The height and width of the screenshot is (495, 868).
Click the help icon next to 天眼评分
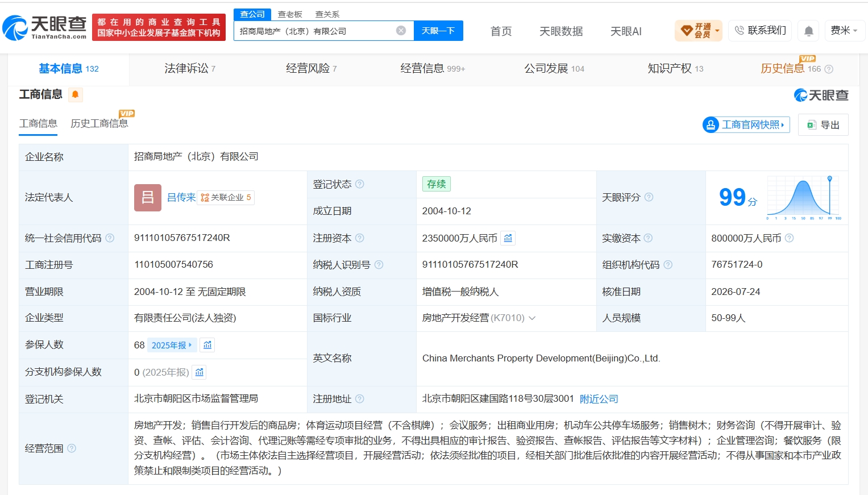pyautogui.click(x=649, y=197)
